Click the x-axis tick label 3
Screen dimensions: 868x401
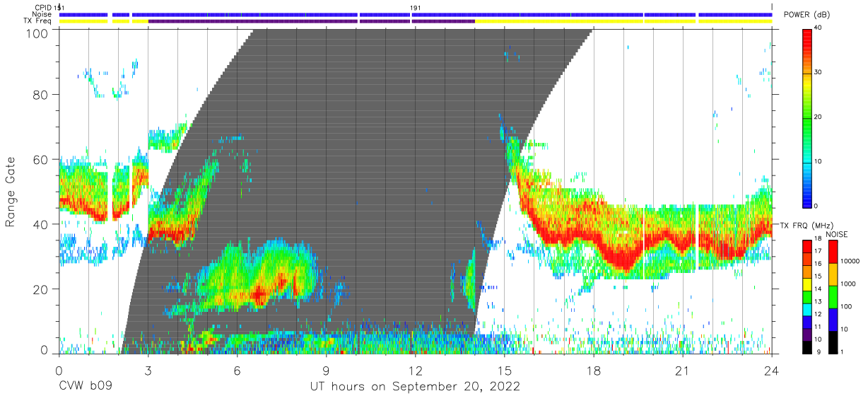coord(148,371)
